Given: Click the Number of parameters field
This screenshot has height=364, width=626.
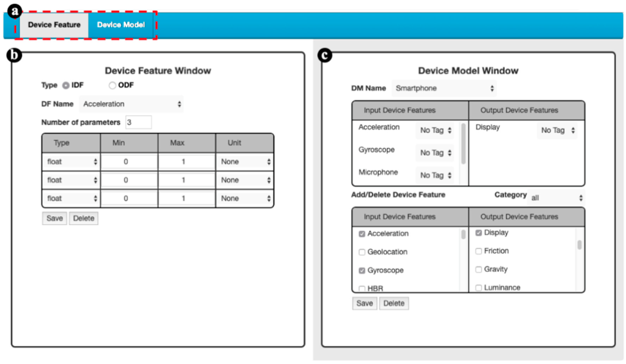Looking at the screenshot, I should coord(138,122).
